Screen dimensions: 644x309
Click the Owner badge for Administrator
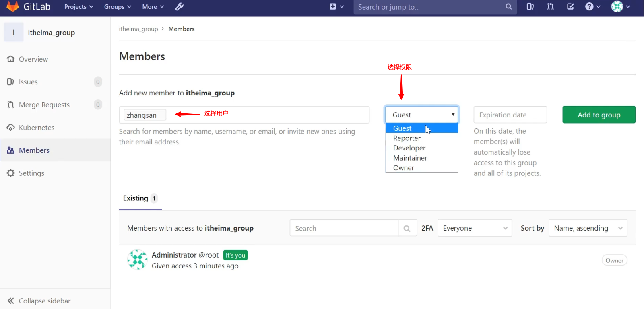[615, 260]
